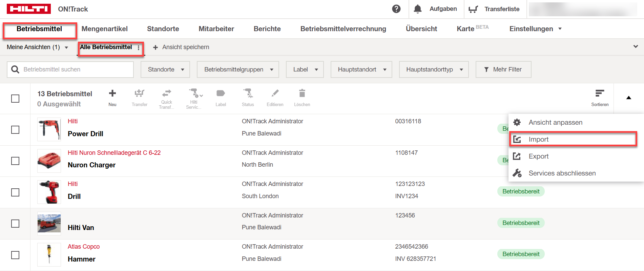Viewport: 644px width, 271px height.
Task: Check the Power Drill row checkbox
Action: pyautogui.click(x=15, y=130)
